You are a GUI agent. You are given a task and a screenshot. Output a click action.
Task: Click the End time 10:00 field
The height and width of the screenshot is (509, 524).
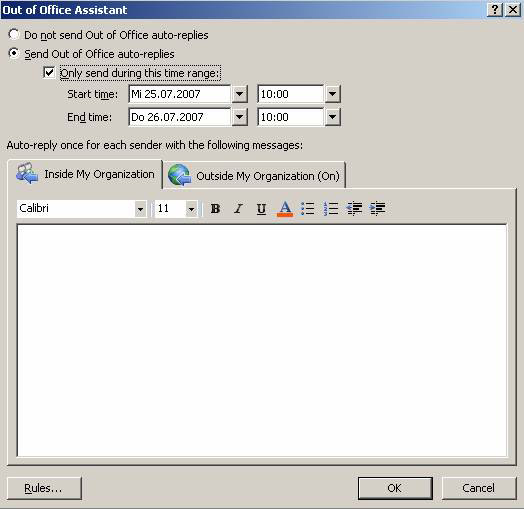click(291, 117)
